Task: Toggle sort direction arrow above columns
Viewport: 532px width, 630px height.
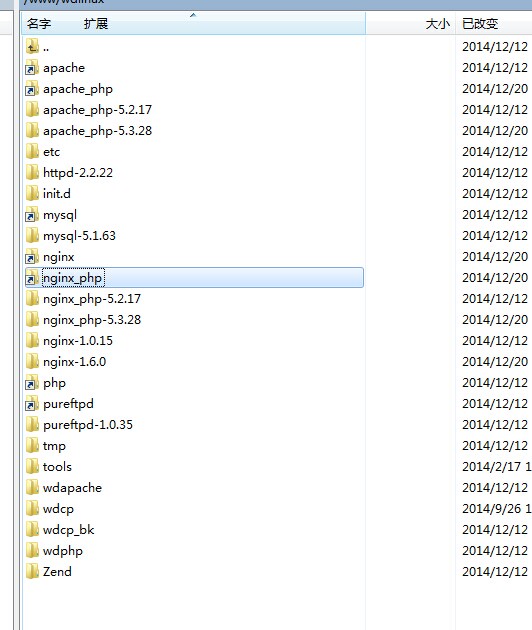Action: coord(193,15)
